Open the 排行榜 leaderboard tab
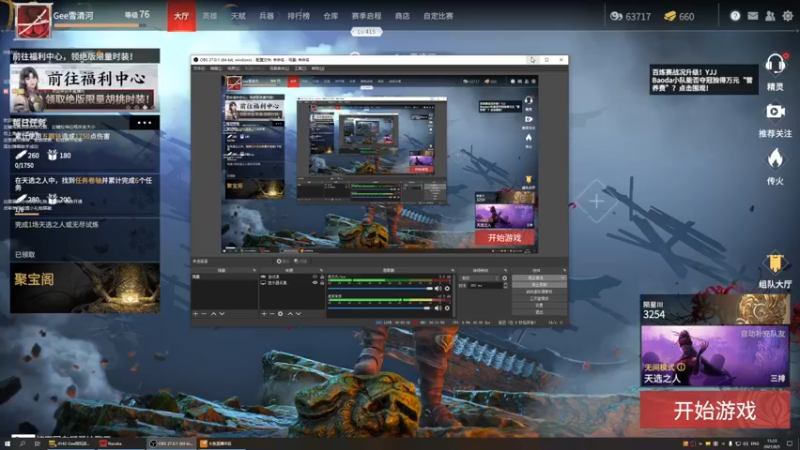Screen dimensions: 800x450 coord(298,16)
